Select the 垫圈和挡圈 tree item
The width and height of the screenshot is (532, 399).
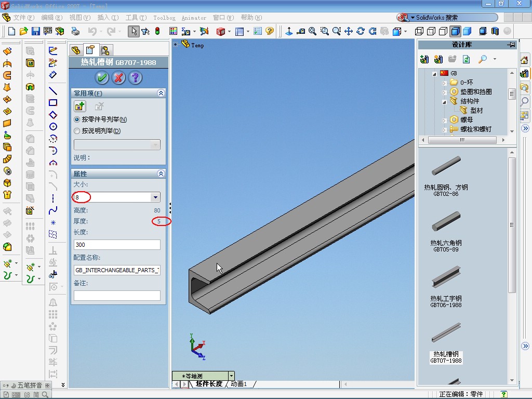476,91
